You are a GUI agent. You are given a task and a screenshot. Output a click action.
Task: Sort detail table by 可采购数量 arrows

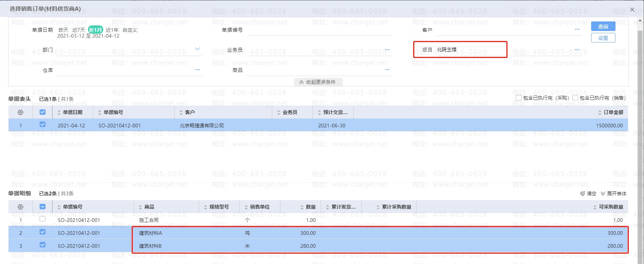595,207
